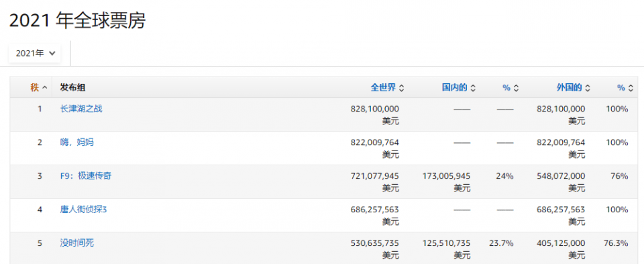This screenshot has width=644, height=264.
Task: Select the 76.3% foreign percentage
Action: pos(616,243)
